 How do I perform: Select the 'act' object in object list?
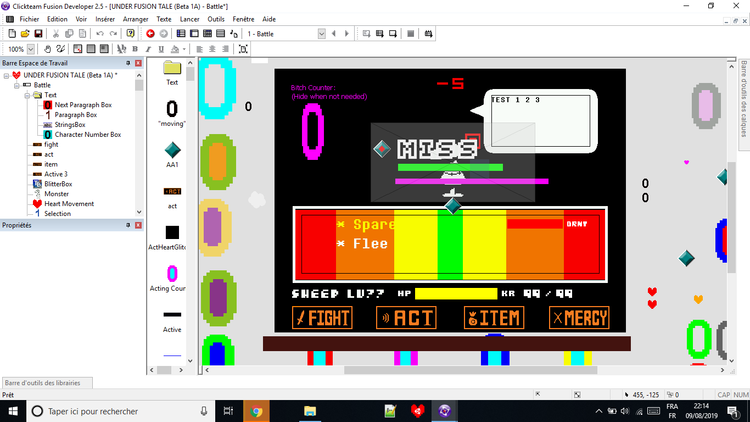point(172,198)
